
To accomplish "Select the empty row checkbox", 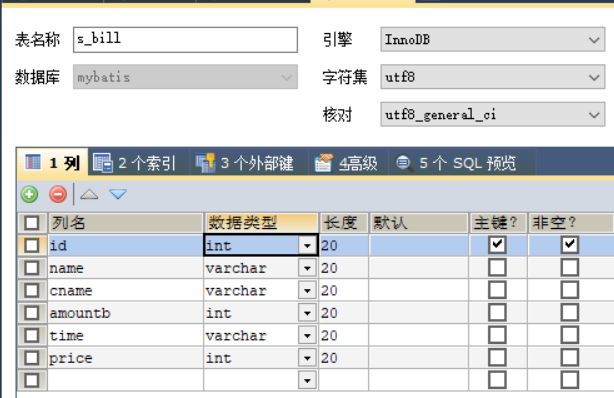I will pyautogui.click(x=31, y=380).
